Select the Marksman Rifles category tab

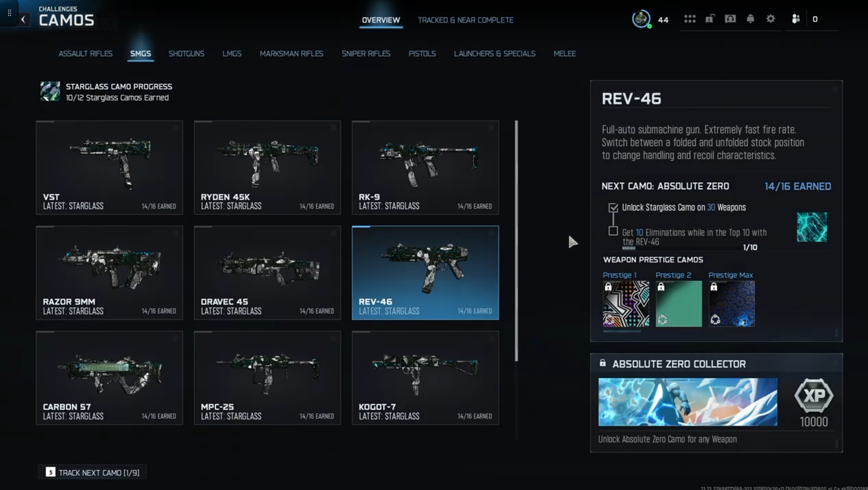(292, 53)
